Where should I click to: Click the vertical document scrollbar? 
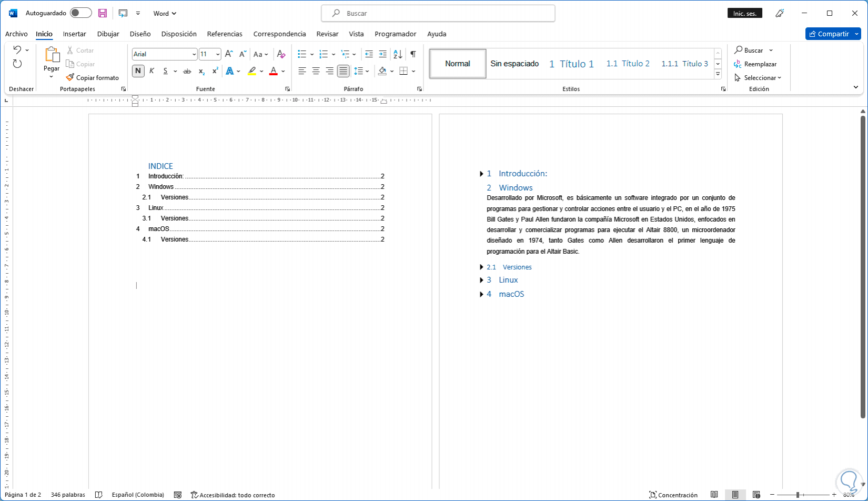point(863,267)
